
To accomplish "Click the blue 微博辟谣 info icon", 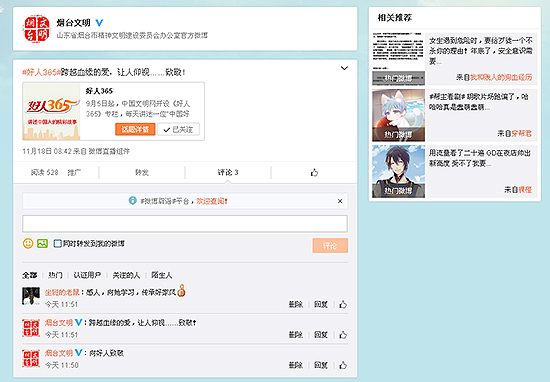I will [x=133, y=201].
